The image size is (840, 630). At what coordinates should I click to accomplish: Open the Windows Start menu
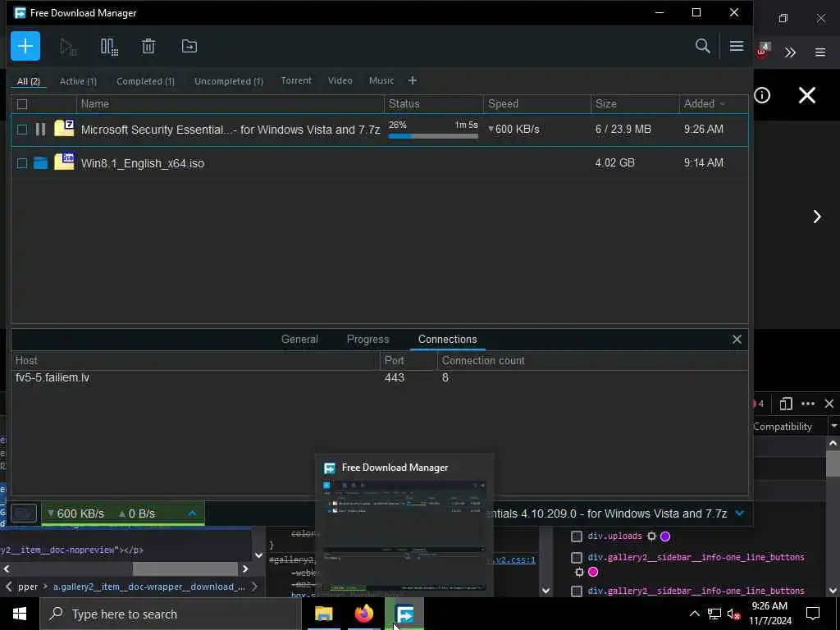click(x=20, y=614)
